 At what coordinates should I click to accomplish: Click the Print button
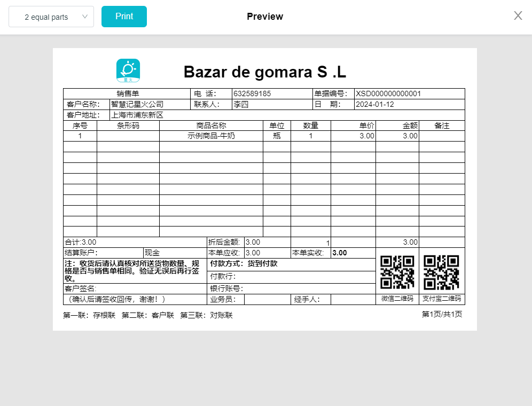click(x=124, y=17)
